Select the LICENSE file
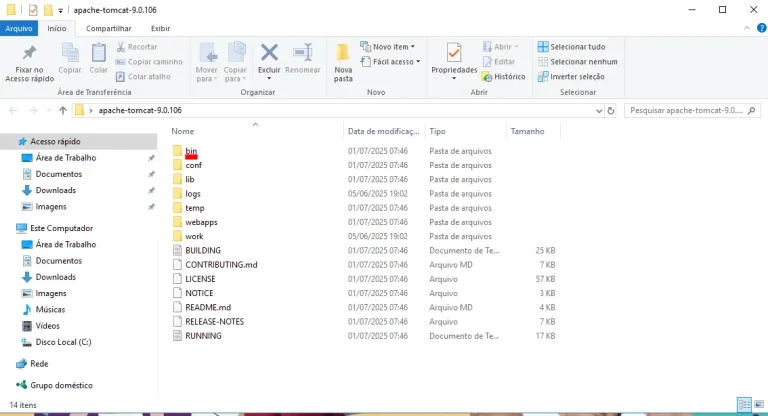This screenshot has width=768, height=416. [200, 279]
